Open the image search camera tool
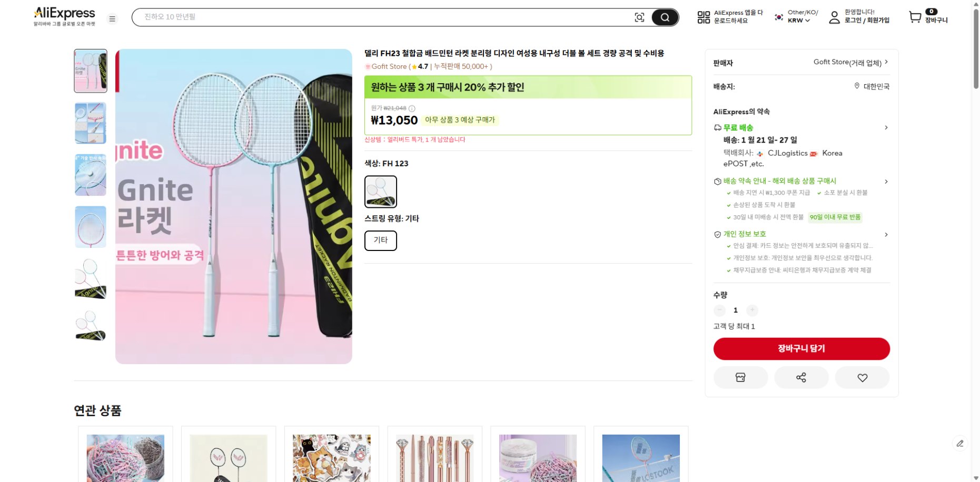 [639, 17]
